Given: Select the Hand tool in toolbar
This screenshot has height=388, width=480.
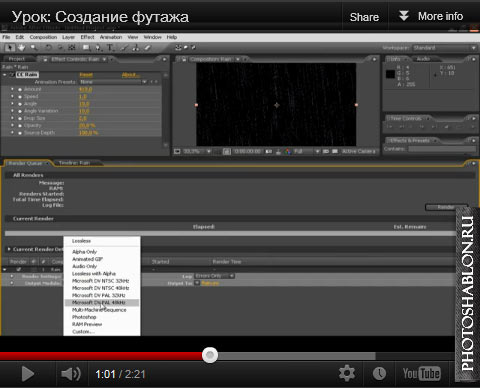Looking at the screenshot, I should pyautogui.click(x=22, y=48).
